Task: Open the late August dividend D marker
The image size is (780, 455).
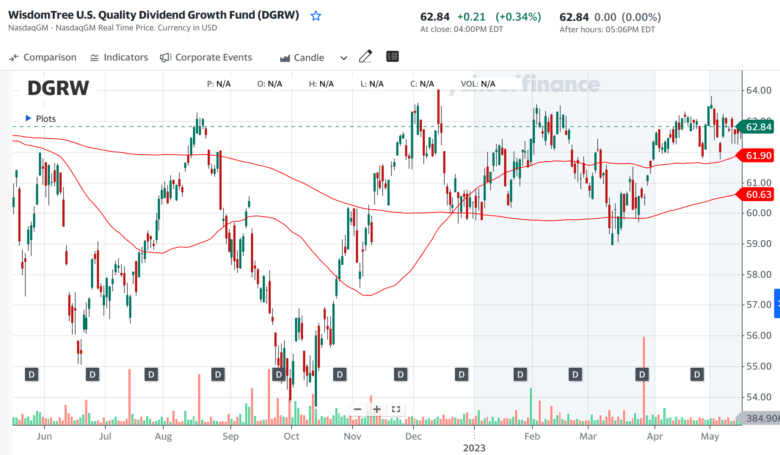Action: [218, 374]
